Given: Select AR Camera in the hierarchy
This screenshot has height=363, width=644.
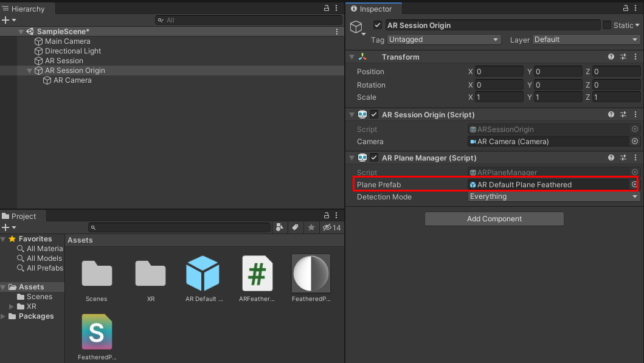Looking at the screenshot, I should pyautogui.click(x=72, y=80).
